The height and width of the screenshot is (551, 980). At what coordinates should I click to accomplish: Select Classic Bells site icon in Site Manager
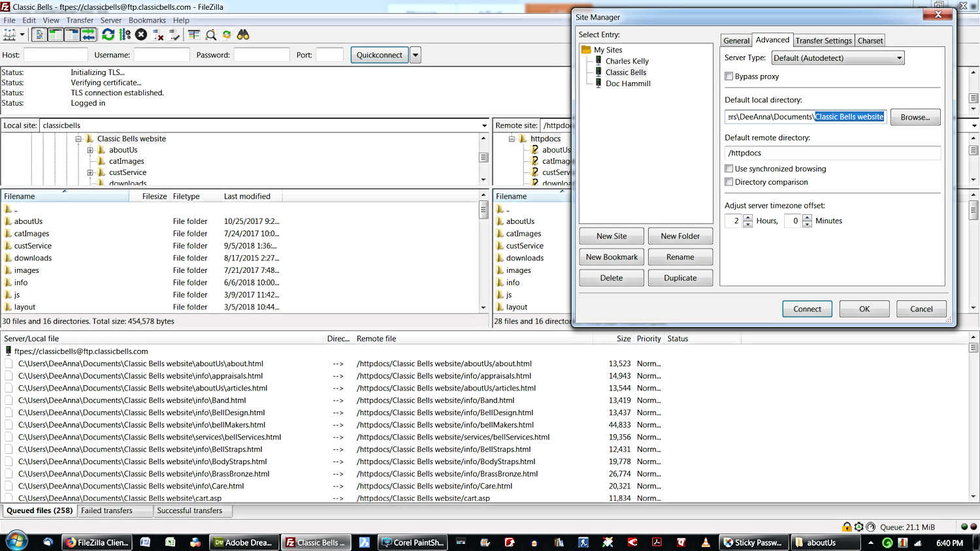pyautogui.click(x=598, y=72)
